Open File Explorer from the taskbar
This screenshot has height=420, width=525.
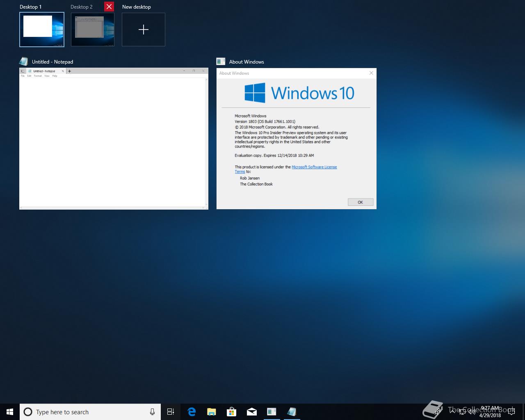[x=211, y=412]
